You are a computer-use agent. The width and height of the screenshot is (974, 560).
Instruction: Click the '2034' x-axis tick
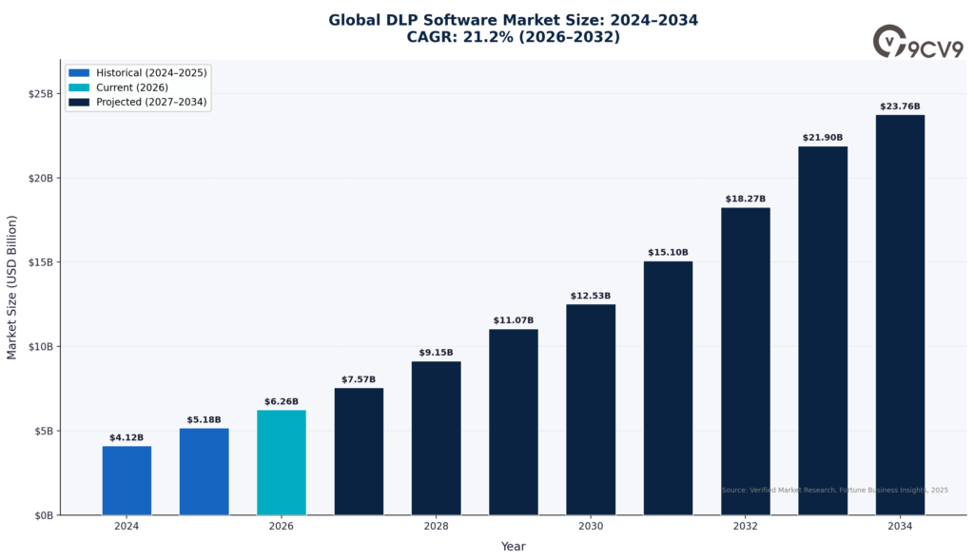point(900,527)
